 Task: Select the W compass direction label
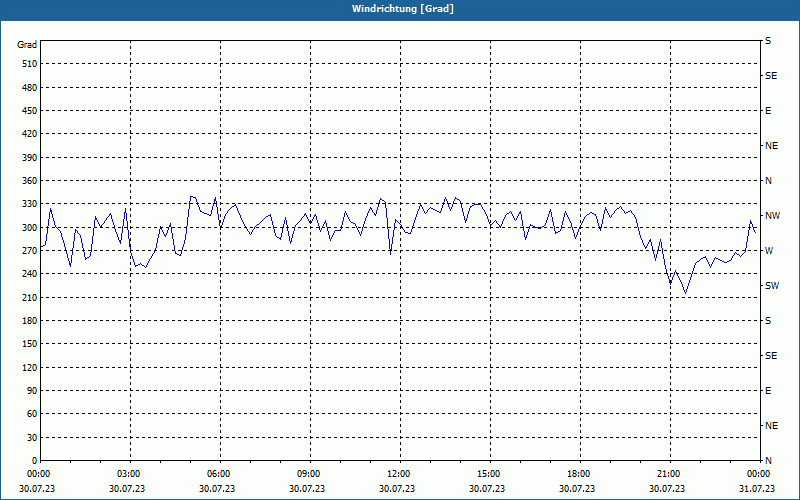coord(769,251)
